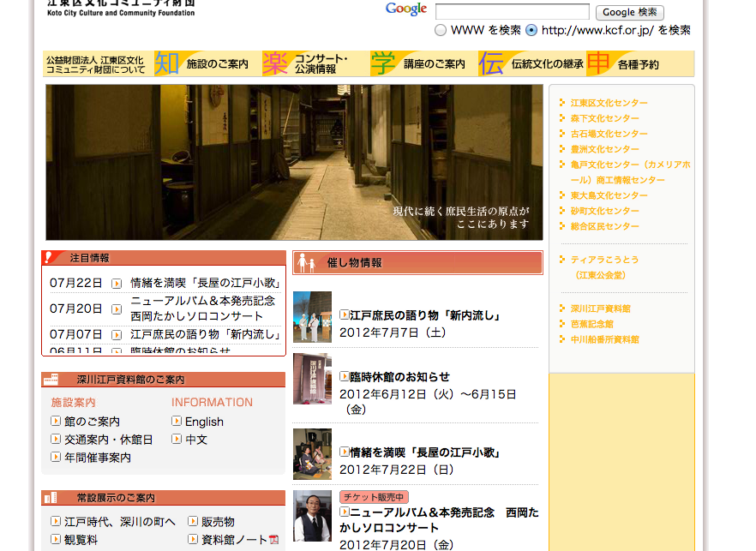
Task: Open 伝統文化の継承 navigation tab
Action: coord(531,63)
